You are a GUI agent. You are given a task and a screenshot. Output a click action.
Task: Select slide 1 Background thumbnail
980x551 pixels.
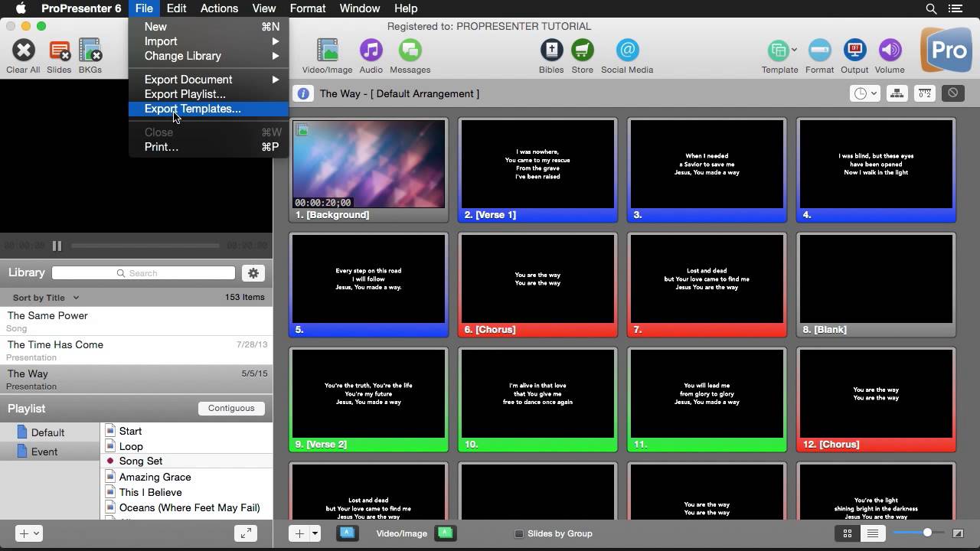368,170
